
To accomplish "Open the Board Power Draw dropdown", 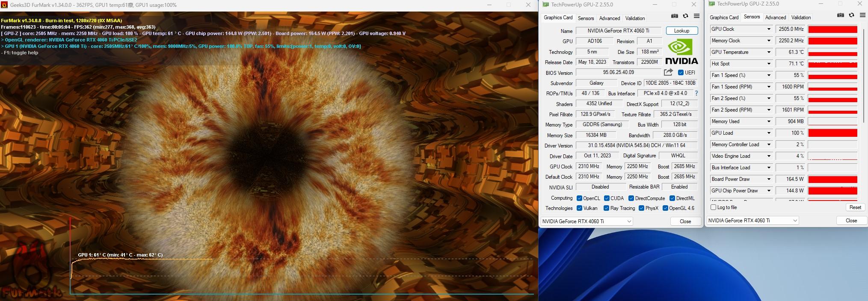I will coord(769,179).
